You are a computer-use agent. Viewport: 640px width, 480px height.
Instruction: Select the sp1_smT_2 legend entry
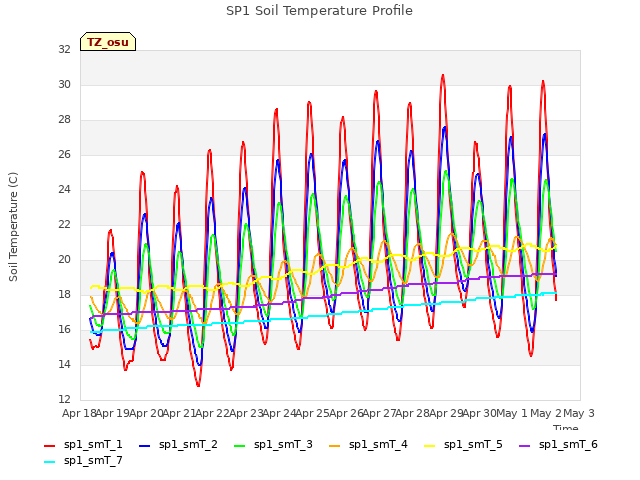(178, 444)
